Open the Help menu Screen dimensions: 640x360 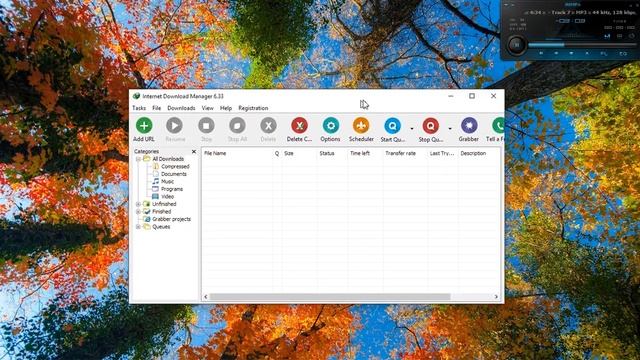click(226, 108)
